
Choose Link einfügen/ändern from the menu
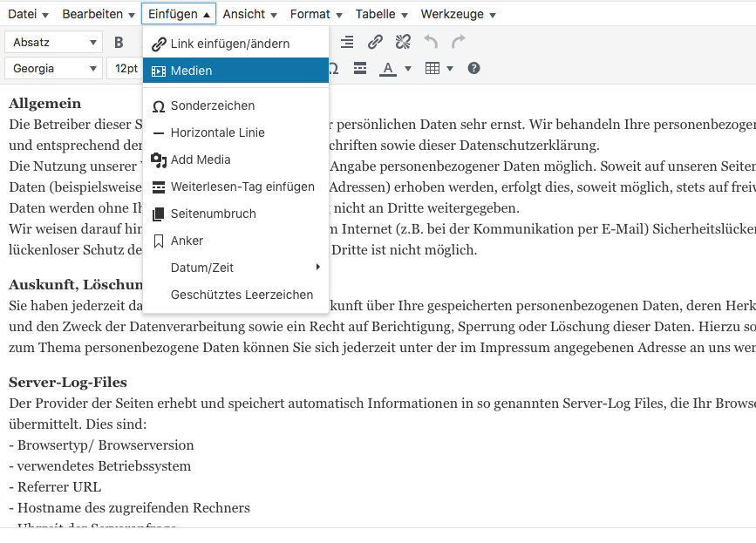pos(235,44)
